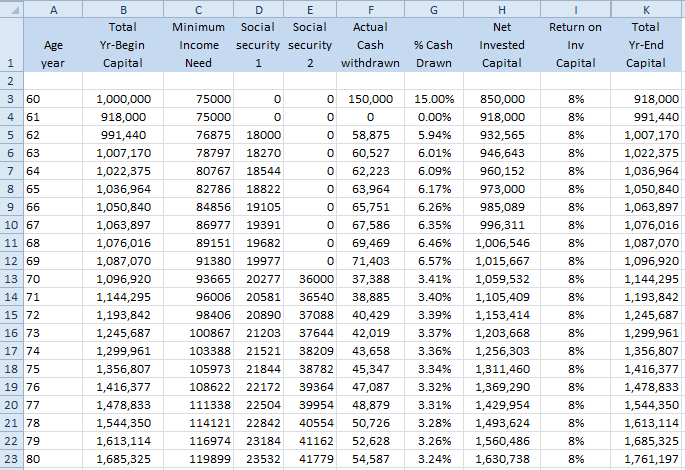Viewport: 685px width, 470px height.
Task: Click the age 80 cell
Action: 53,459
